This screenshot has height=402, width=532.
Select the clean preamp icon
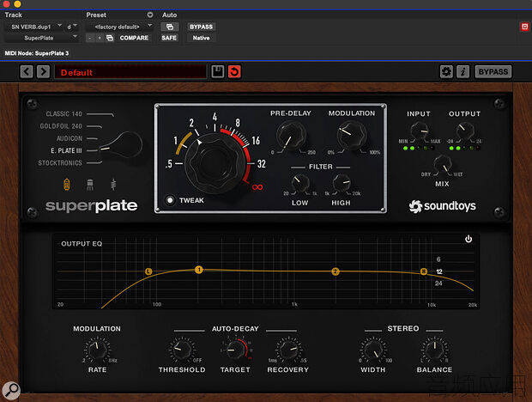tap(113, 185)
